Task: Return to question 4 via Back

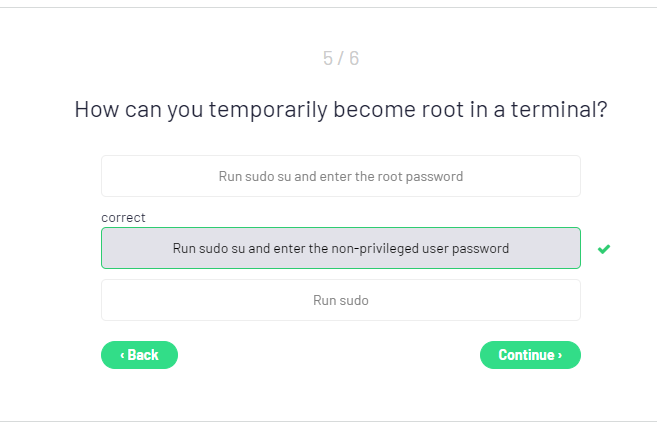Action: click(139, 355)
